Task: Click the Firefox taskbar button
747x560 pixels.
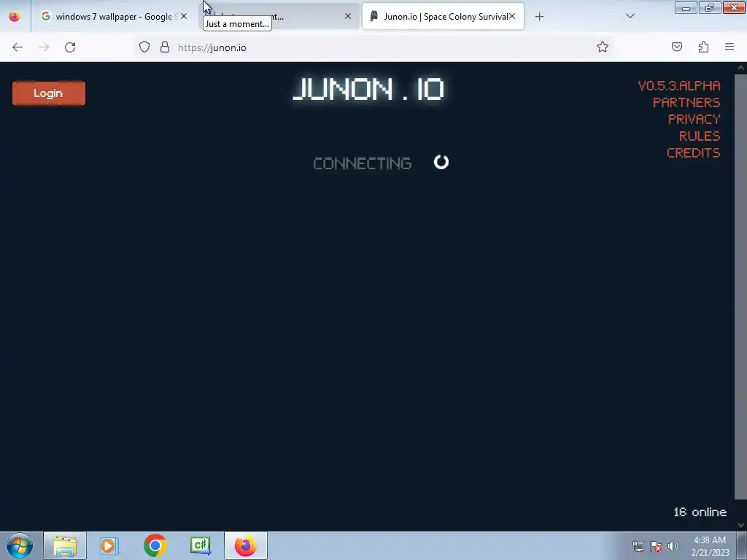Action: pos(245,545)
